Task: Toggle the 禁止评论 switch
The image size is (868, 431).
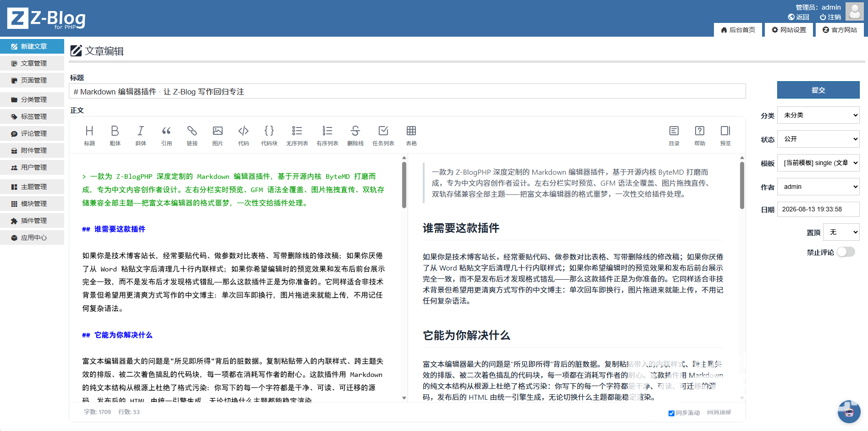Action: [846, 252]
